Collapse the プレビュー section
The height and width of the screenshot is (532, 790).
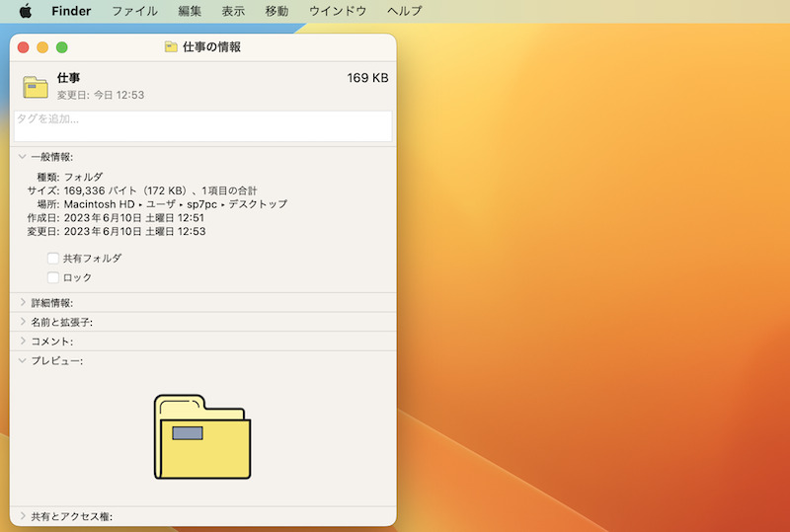23,360
